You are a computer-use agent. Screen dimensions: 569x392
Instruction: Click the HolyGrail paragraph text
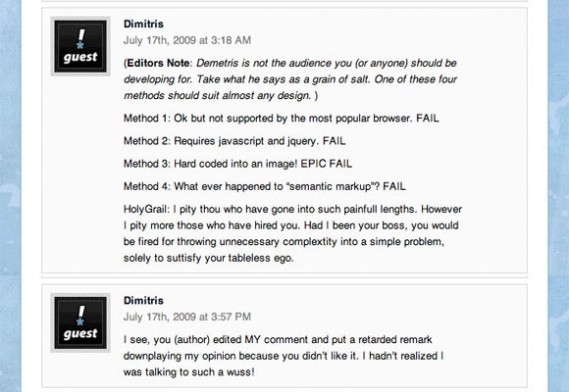[292, 233]
